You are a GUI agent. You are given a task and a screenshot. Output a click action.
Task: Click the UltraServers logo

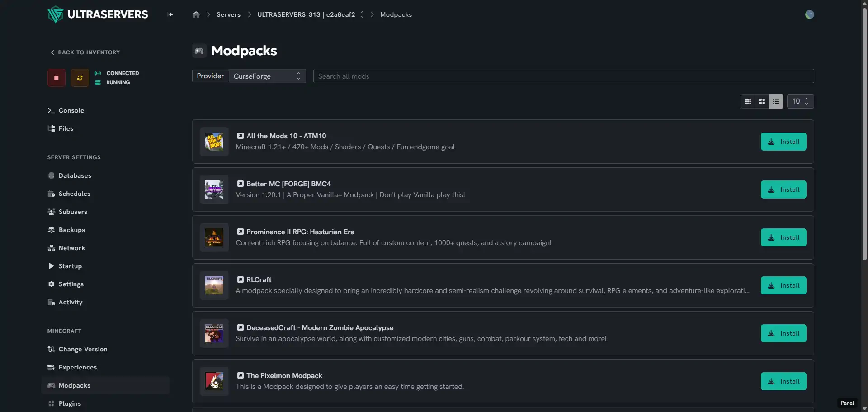point(98,14)
